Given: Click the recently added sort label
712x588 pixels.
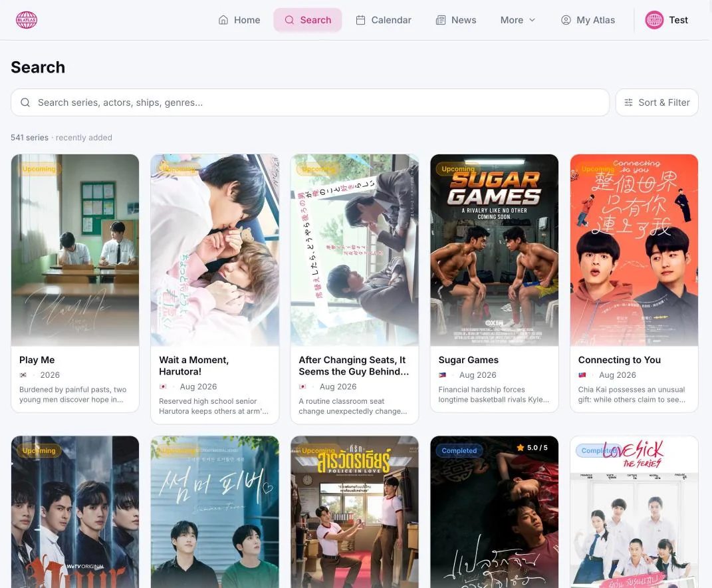Looking at the screenshot, I should coord(84,138).
